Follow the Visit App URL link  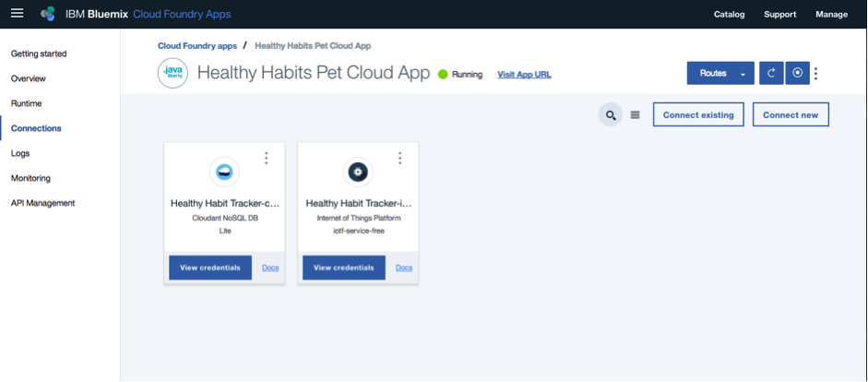pyautogui.click(x=524, y=74)
